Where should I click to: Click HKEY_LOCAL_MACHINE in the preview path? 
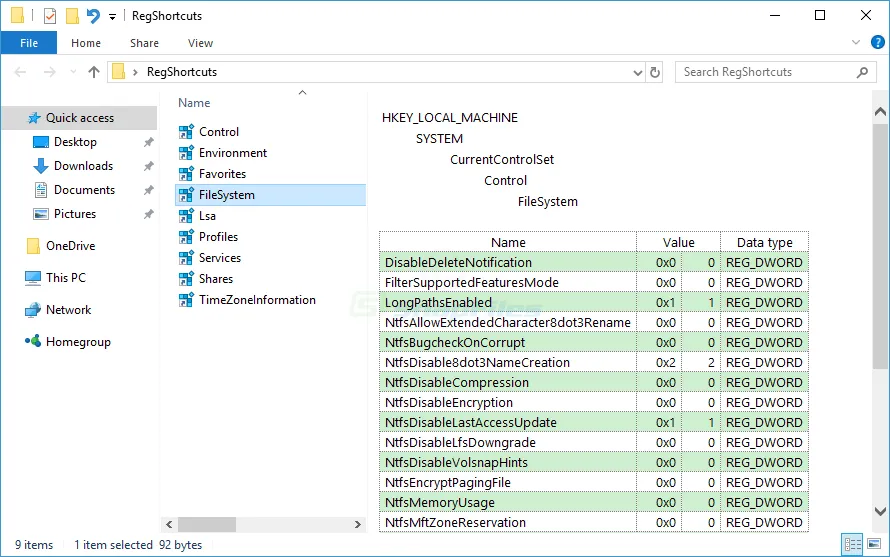[x=450, y=118]
